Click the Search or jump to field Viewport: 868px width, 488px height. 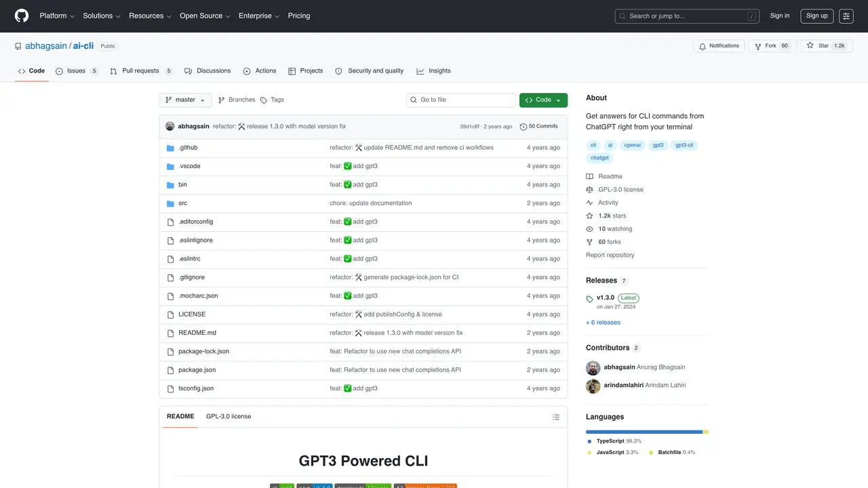tap(688, 16)
